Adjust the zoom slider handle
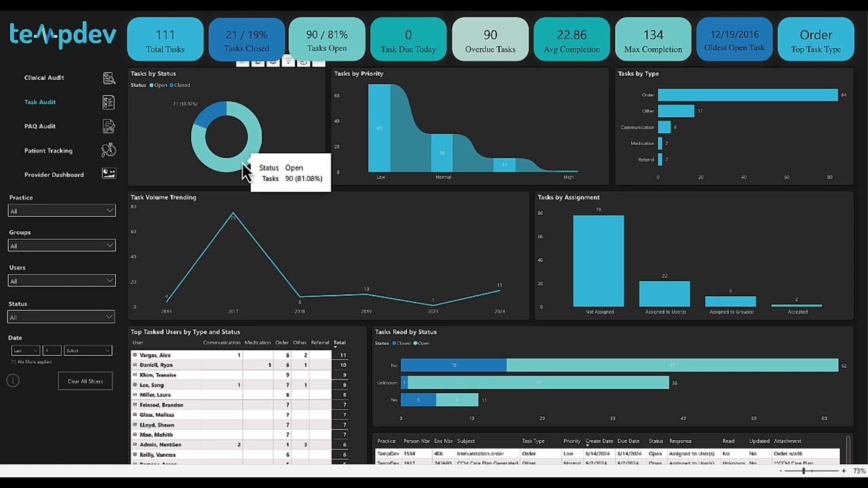 pyautogui.click(x=804, y=470)
